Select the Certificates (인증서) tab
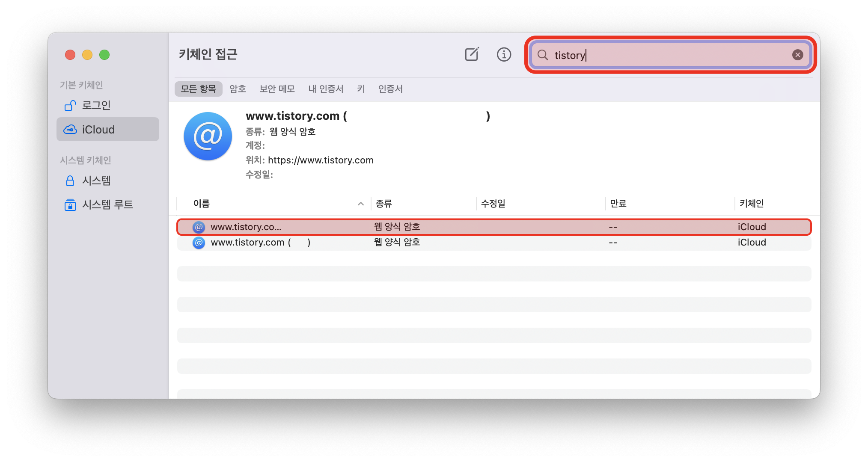 pyautogui.click(x=390, y=89)
